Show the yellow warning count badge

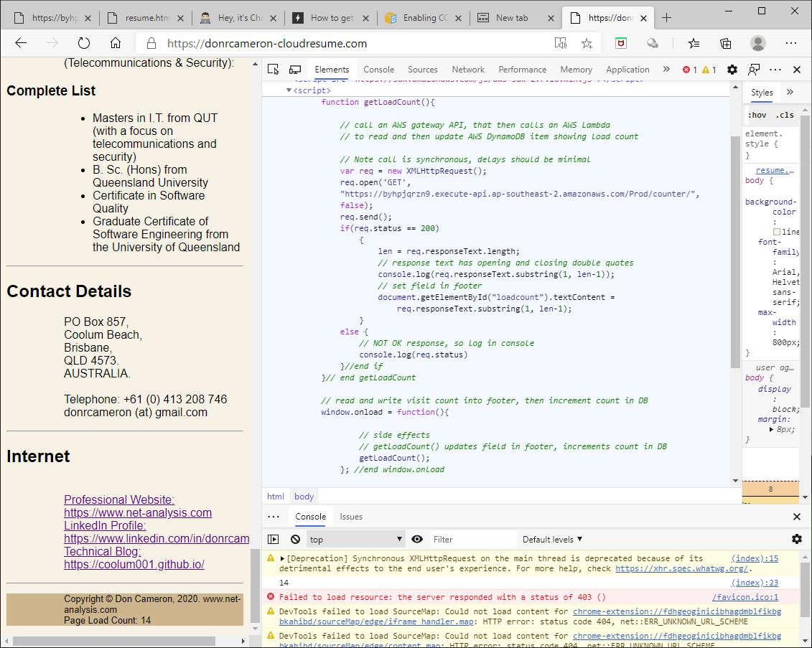[x=709, y=70]
